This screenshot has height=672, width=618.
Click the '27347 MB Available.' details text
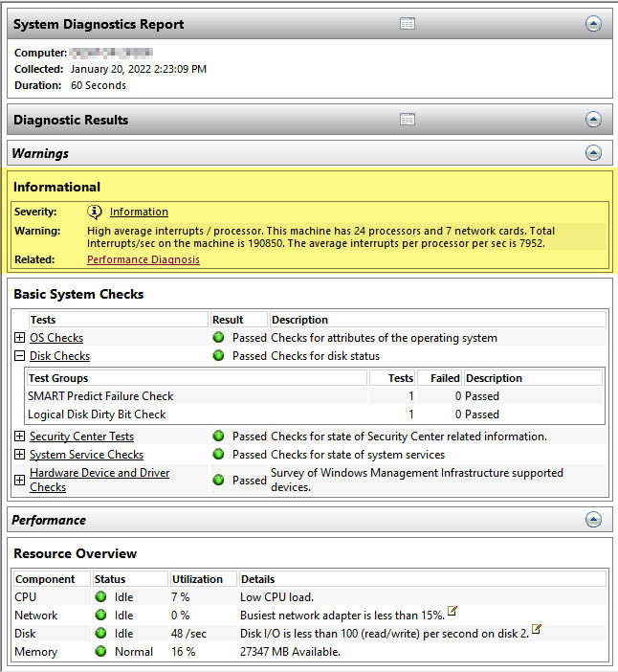pyautogui.click(x=290, y=652)
